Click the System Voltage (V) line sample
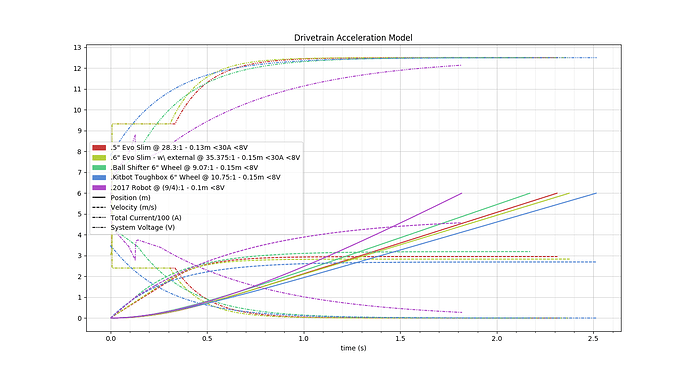The height and width of the screenshot is (372, 690). [99, 228]
